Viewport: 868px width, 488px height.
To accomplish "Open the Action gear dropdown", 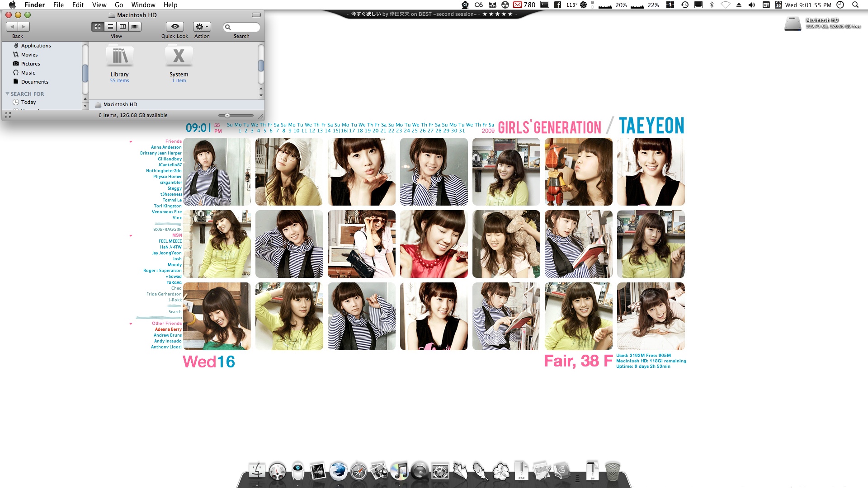I will 202,27.
